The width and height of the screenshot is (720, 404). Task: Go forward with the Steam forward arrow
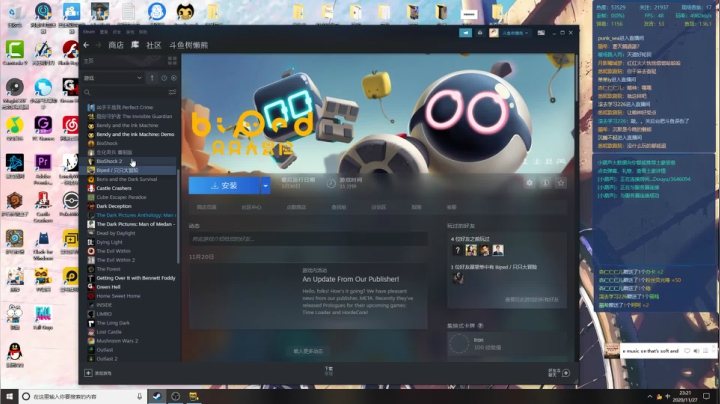coord(98,45)
